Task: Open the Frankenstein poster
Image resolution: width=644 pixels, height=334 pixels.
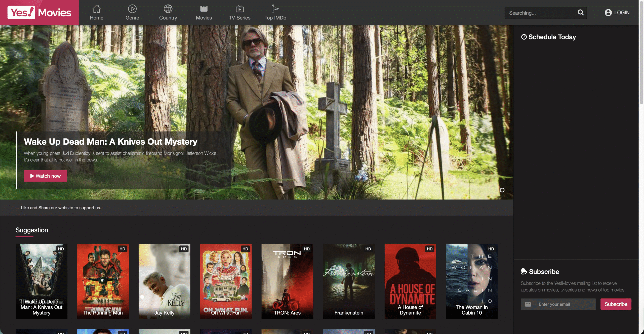Action: tap(349, 281)
